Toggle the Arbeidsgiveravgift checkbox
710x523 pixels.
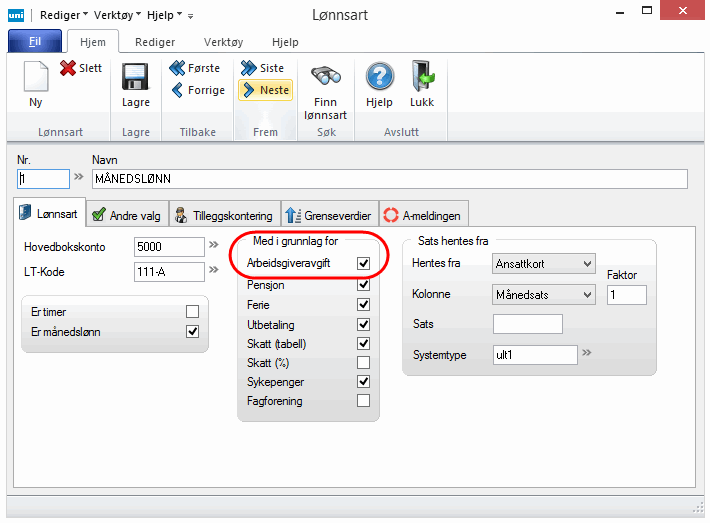pos(364,263)
